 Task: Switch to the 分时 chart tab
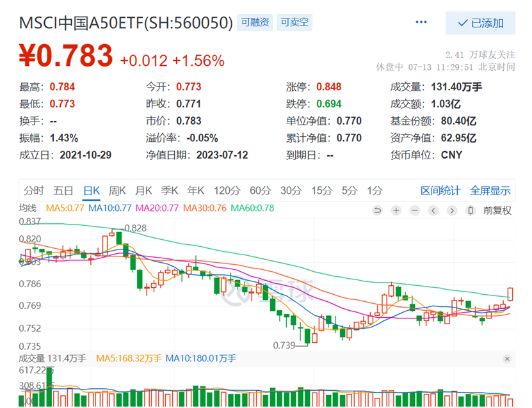click(x=33, y=191)
